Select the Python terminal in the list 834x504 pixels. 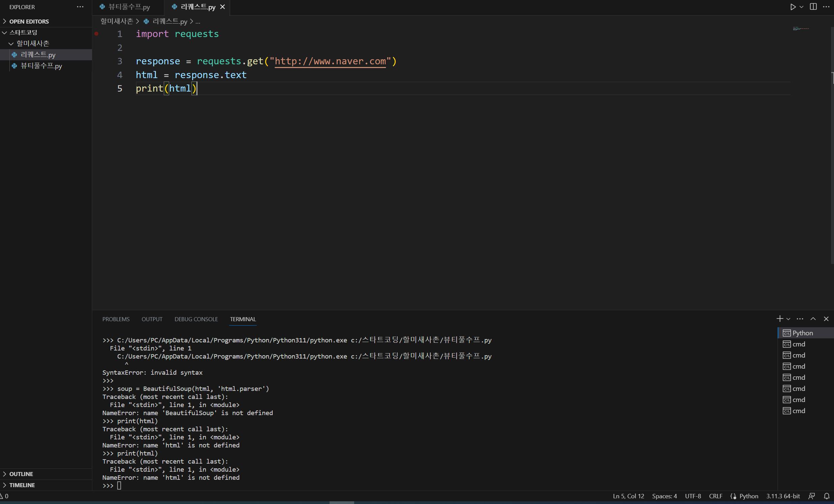(806, 333)
